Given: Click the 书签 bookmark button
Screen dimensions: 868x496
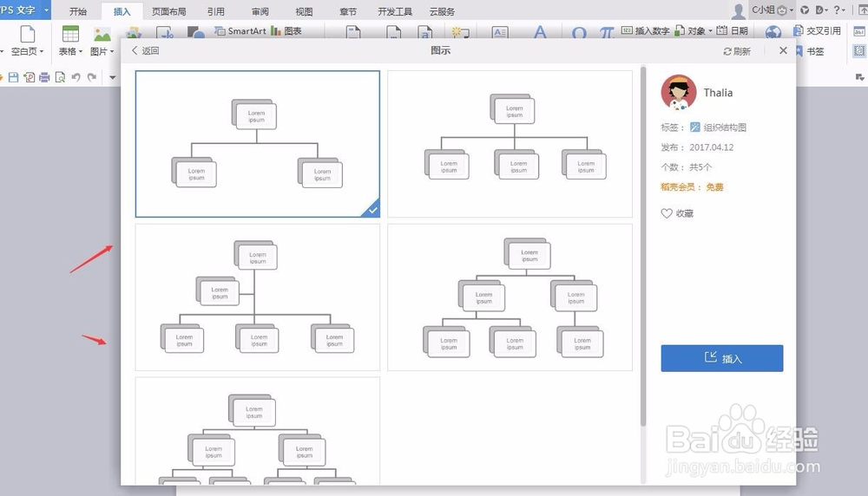Looking at the screenshot, I should (x=810, y=51).
